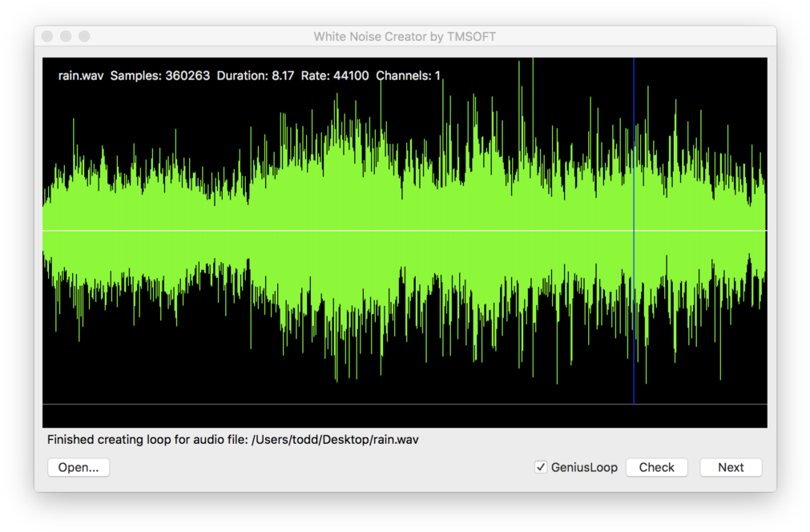Close the window with the first title button
The image size is (810, 532).
pyautogui.click(x=47, y=36)
